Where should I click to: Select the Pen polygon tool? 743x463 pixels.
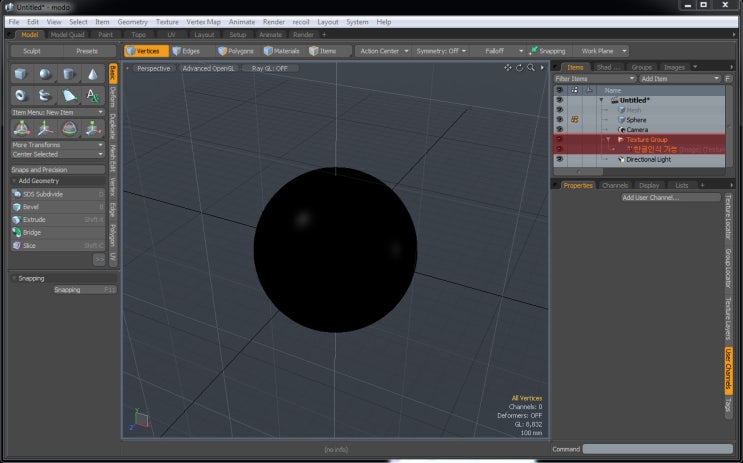(x=69, y=95)
